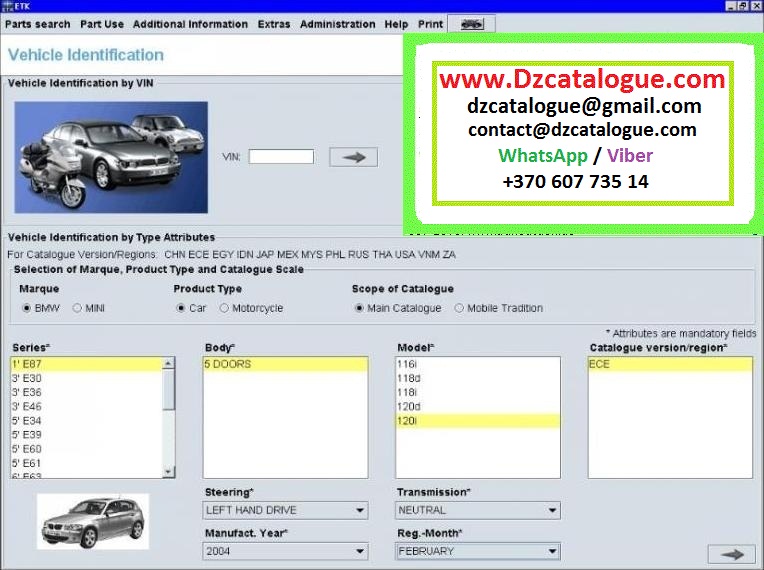Select series 5' E34
This screenshot has width=764, height=570.
click(86, 420)
